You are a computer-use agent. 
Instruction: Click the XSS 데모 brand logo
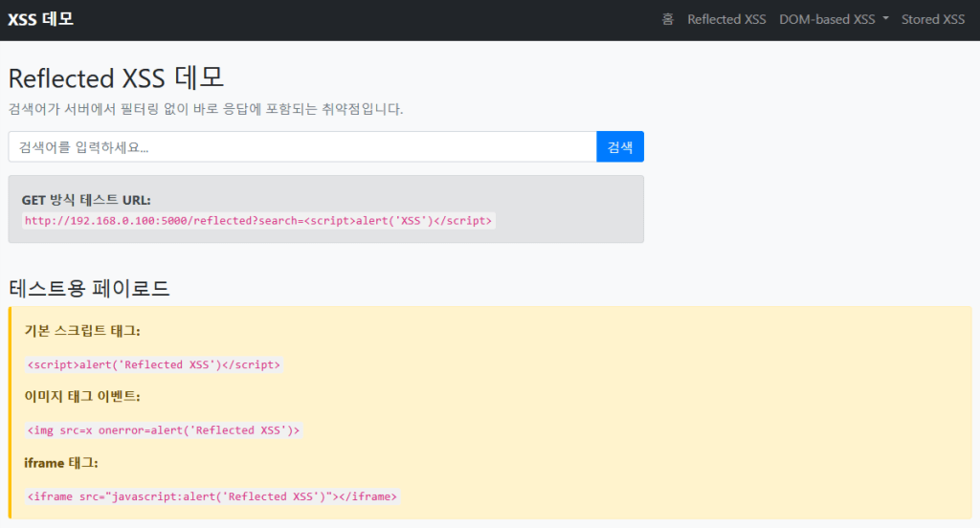tap(41, 19)
